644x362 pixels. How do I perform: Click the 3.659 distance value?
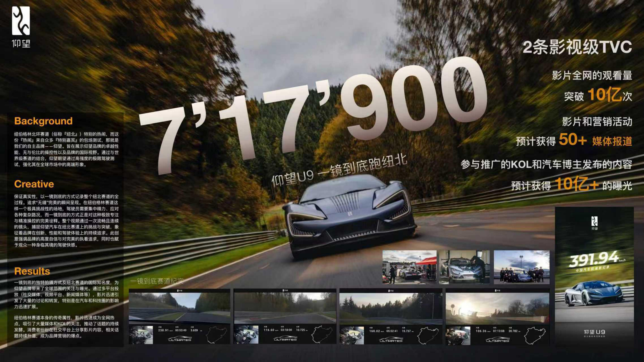tap(194, 330)
